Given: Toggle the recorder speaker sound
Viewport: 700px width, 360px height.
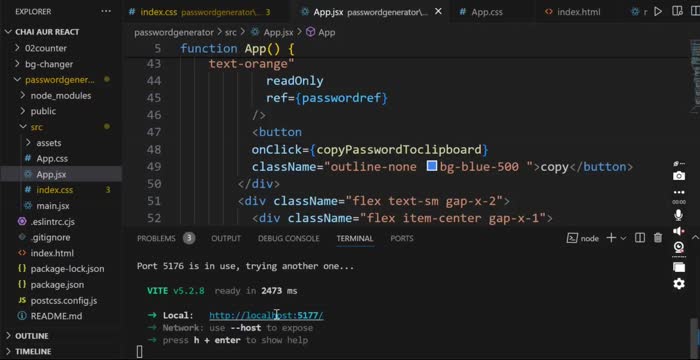Looking at the screenshot, I should (679, 231).
